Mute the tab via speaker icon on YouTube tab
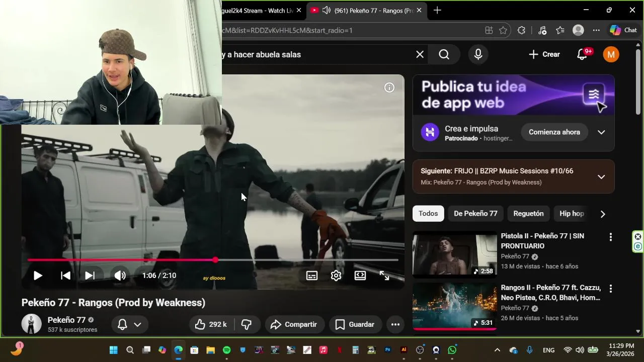Viewport: 644px width, 362px height. point(327,10)
